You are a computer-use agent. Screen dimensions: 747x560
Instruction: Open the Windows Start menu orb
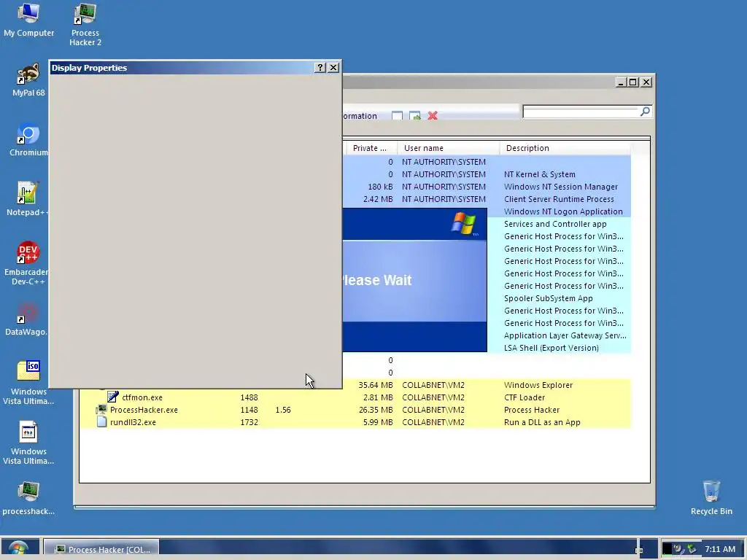(x=18, y=548)
